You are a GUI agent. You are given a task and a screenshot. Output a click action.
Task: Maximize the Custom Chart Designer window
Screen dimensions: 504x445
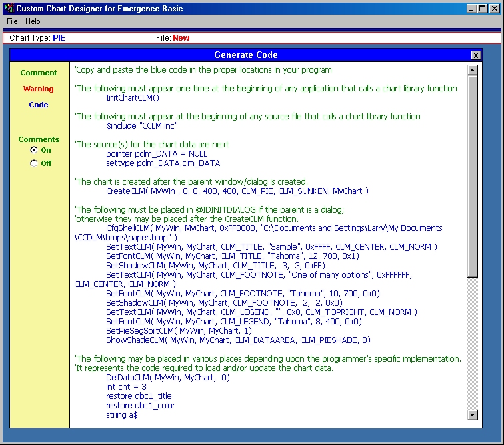pos(483,9)
